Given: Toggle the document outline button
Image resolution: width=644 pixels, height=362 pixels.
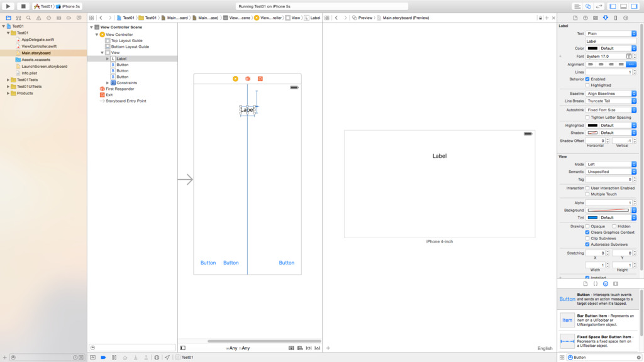Looking at the screenshot, I should click(183, 348).
